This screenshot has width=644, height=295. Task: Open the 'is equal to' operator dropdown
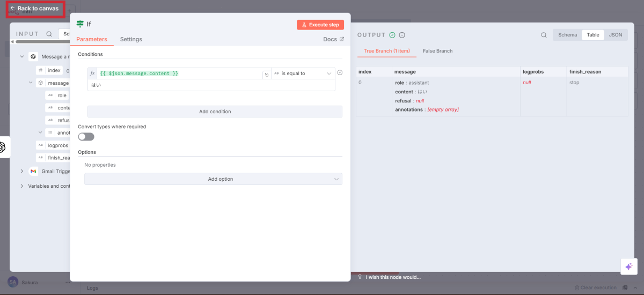[303, 73]
